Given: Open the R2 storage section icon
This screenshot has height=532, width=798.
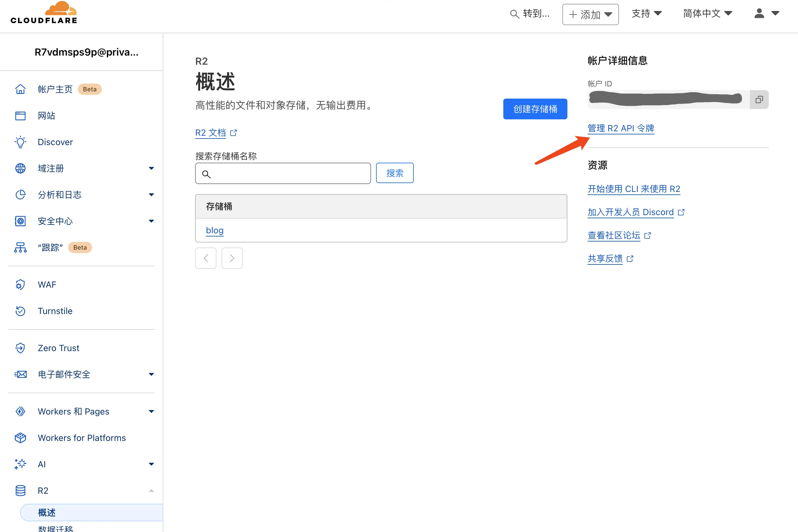Looking at the screenshot, I should click(20, 491).
